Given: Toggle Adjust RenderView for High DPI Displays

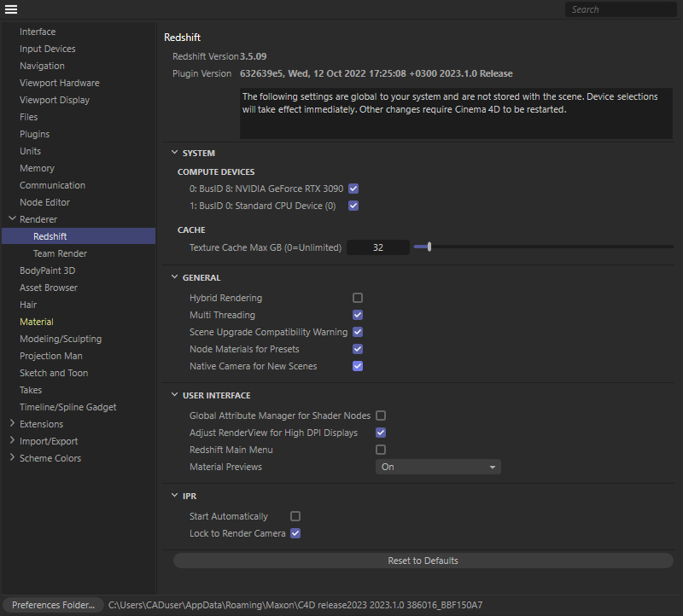Looking at the screenshot, I should pos(381,433).
